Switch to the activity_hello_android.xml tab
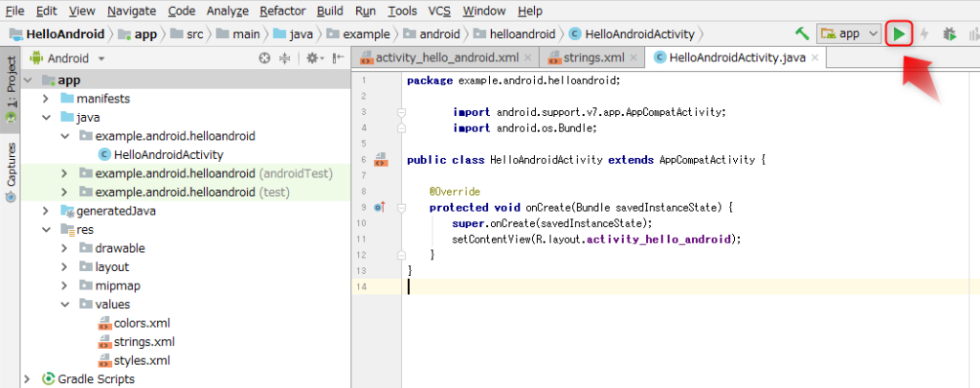This screenshot has height=388, width=980. (446, 58)
